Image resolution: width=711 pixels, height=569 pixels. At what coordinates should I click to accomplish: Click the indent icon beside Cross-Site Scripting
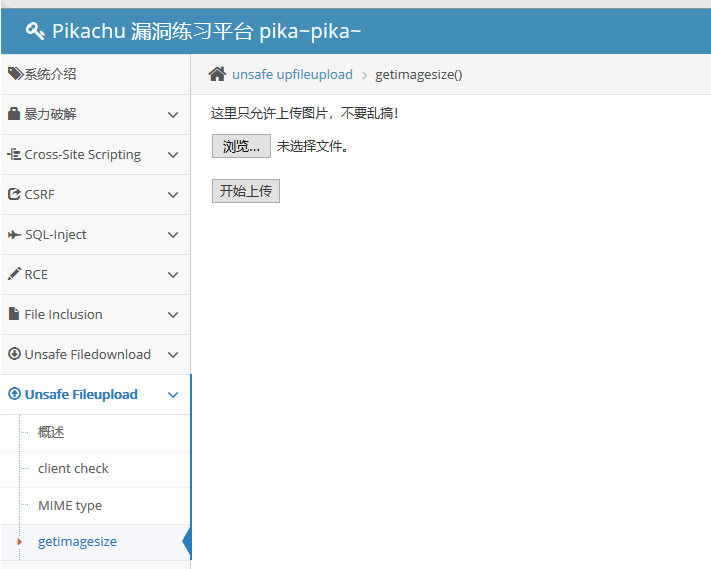tap(14, 154)
